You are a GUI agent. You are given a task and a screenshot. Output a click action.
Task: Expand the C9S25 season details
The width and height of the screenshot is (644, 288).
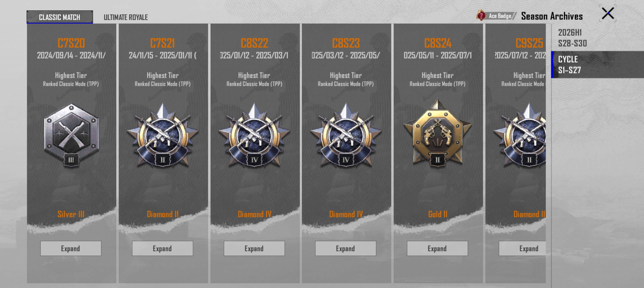point(523,248)
